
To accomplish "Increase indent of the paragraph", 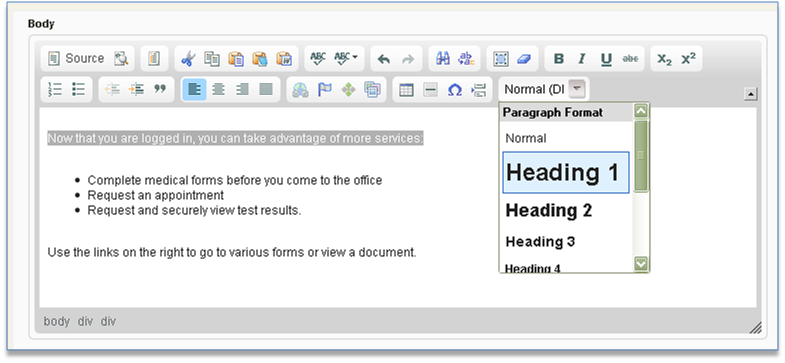I will point(136,90).
